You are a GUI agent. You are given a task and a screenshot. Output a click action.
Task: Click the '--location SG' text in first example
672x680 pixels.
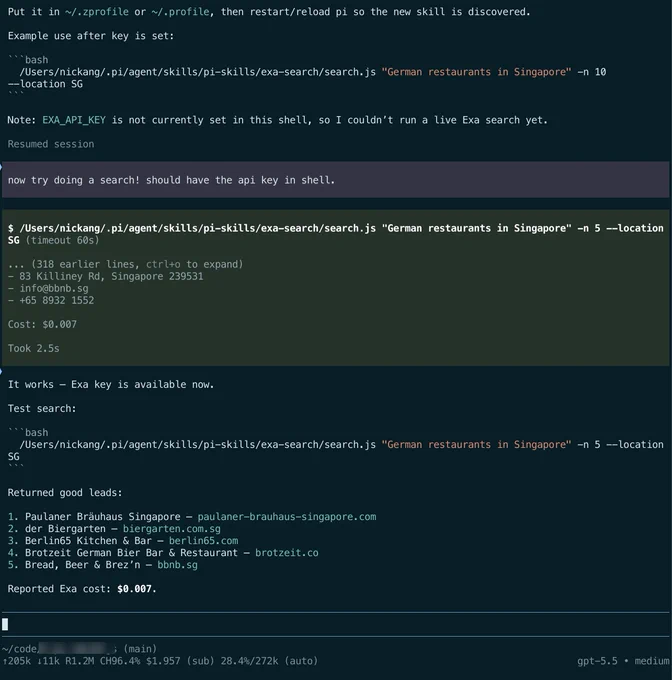tap(45, 84)
